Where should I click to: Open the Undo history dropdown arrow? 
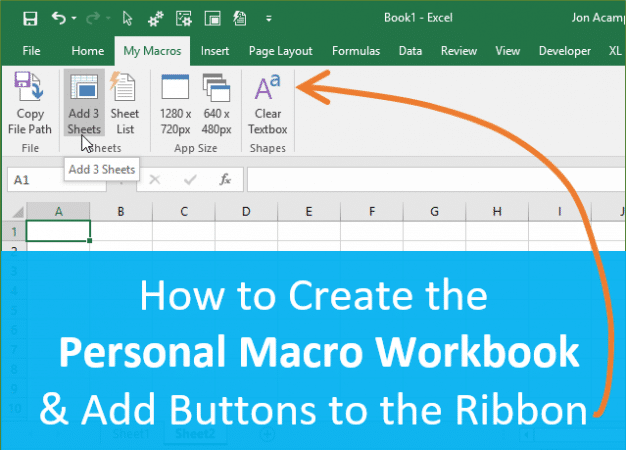coord(73,19)
